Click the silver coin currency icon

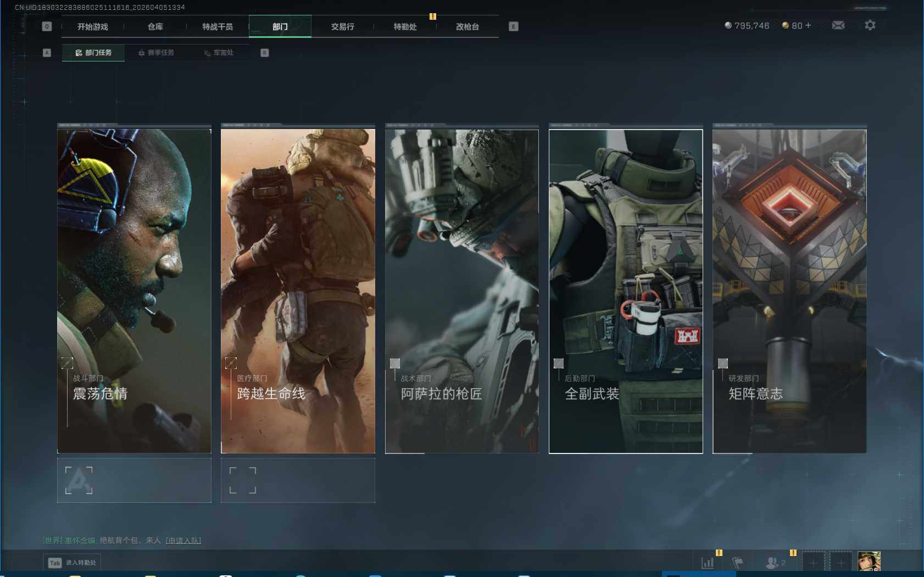tap(728, 25)
